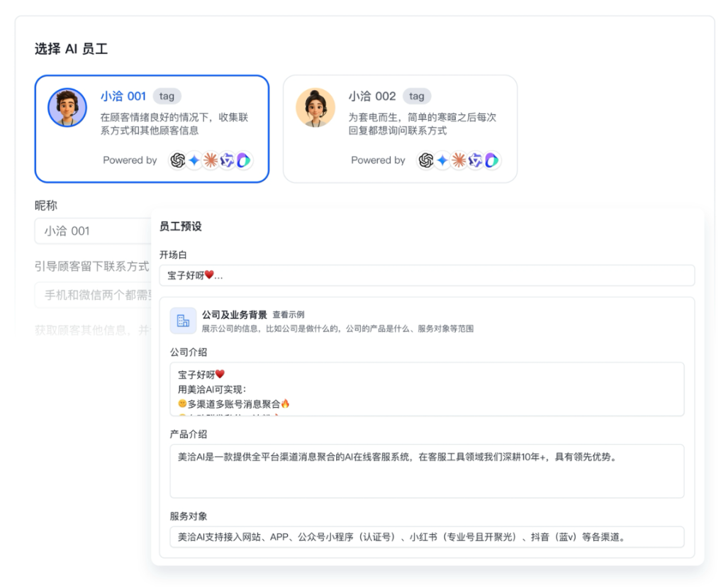Click the OpenAI icon under 小洽 002
The width and height of the screenshot is (726, 588).
point(426,160)
